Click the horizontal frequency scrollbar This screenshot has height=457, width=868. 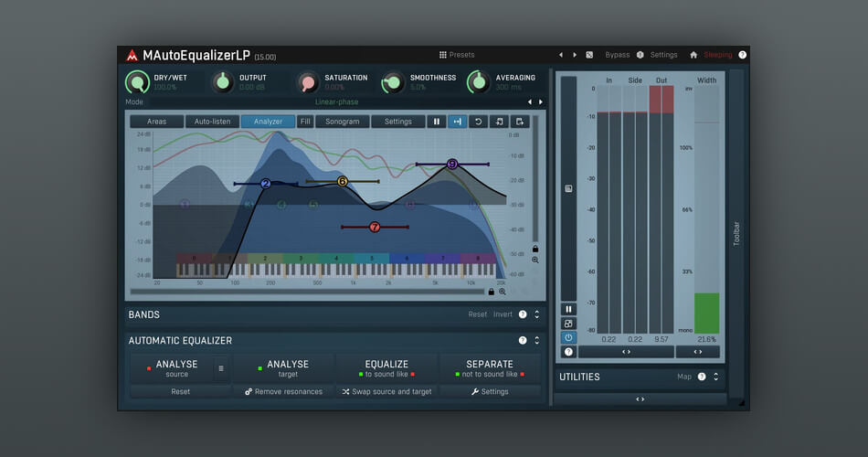tap(307, 292)
